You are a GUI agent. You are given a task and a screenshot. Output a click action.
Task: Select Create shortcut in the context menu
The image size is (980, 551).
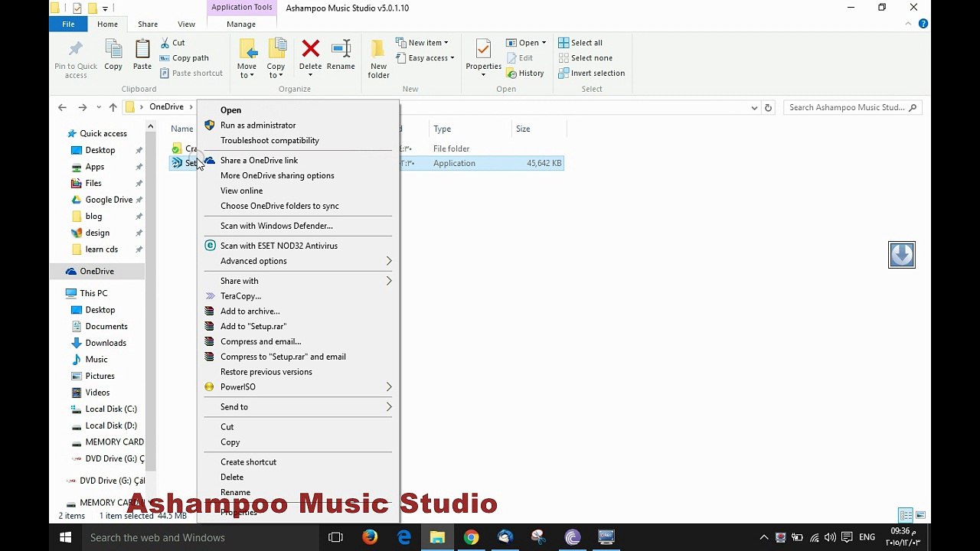tap(298, 462)
